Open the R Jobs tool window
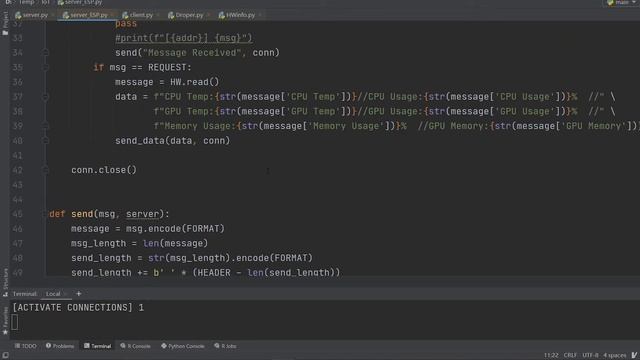The height and width of the screenshot is (360, 640). click(225, 346)
